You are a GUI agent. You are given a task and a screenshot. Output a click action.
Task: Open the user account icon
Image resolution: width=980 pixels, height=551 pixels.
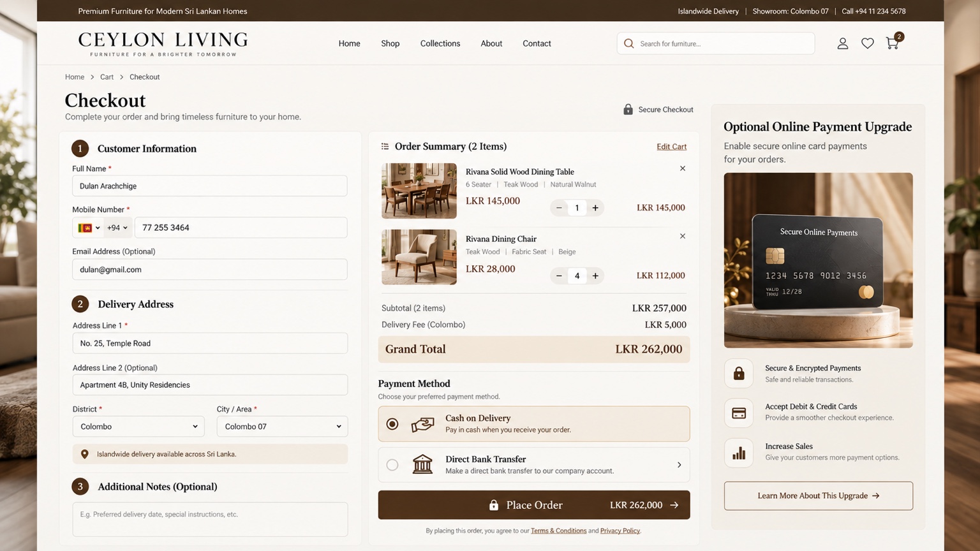[842, 43]
